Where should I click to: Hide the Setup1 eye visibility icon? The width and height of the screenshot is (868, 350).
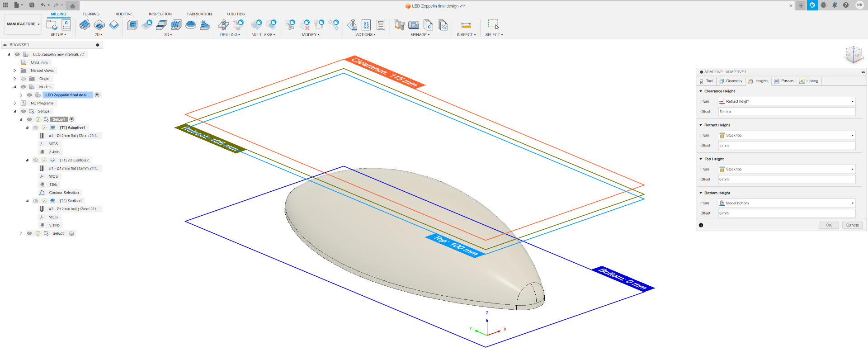coord(29,119)
